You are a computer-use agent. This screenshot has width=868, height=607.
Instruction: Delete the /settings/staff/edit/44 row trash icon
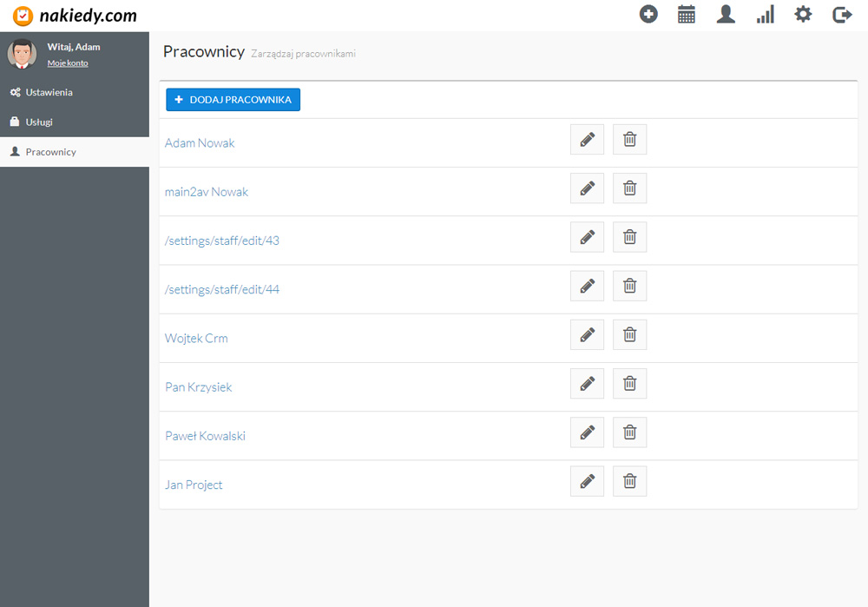pos(630,286)
